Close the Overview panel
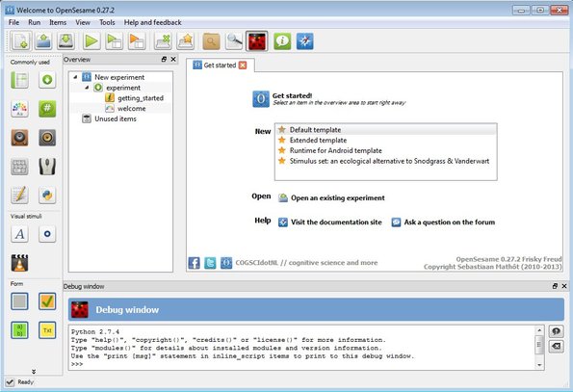Screen dimensions: 573x392 [173, 59]
